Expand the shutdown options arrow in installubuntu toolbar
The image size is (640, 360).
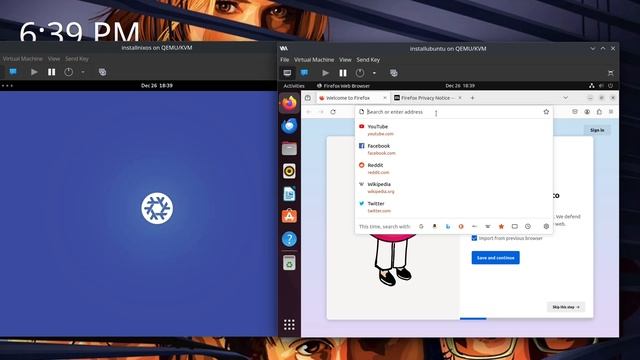click(374, 73)
